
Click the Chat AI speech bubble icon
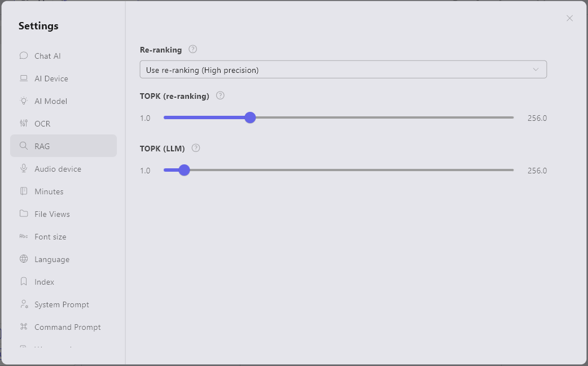click(x=24, y=56)
